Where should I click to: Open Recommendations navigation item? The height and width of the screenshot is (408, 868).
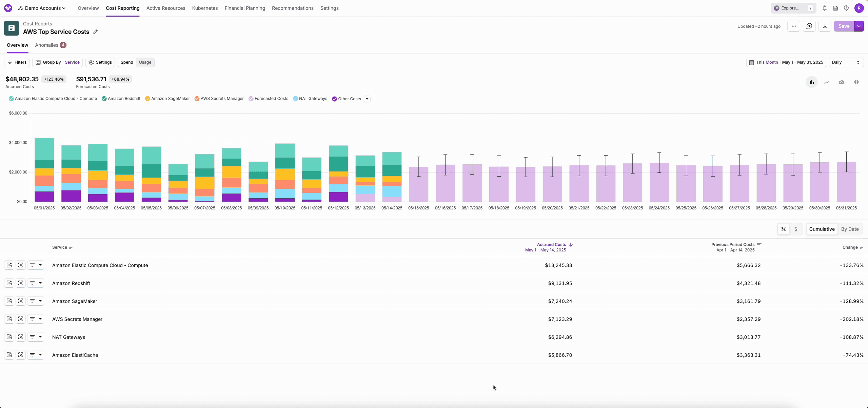pos(293,8)
